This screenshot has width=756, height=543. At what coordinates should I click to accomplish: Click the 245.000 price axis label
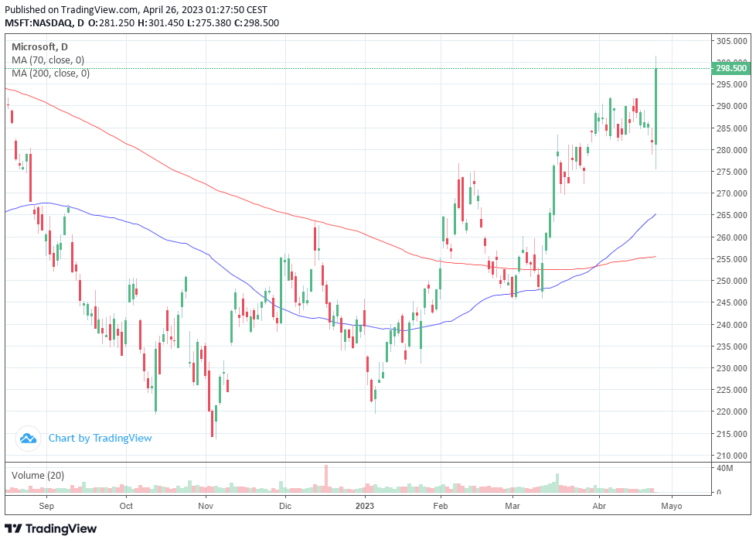(x=731, y=302)
